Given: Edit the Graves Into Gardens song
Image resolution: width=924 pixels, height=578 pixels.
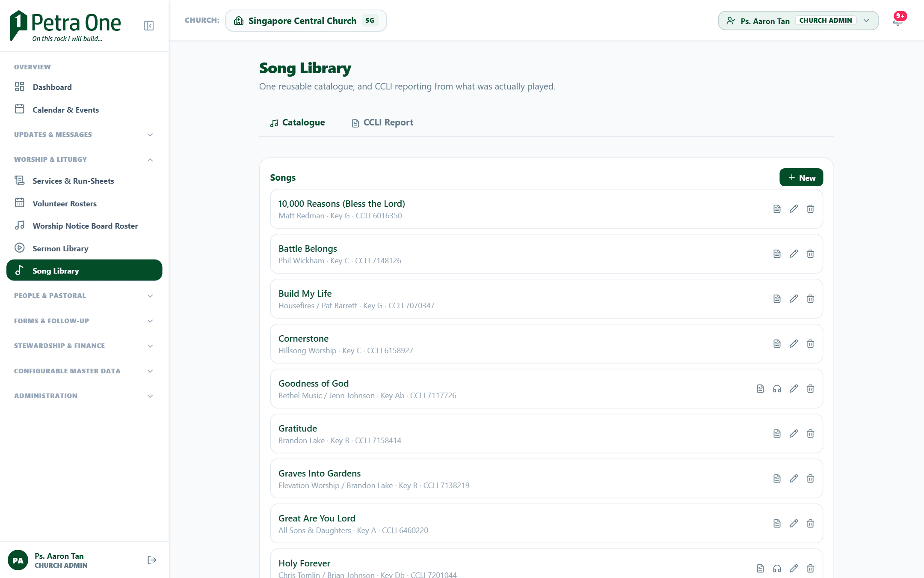Looking at the screenshot, I should point(794,479).
